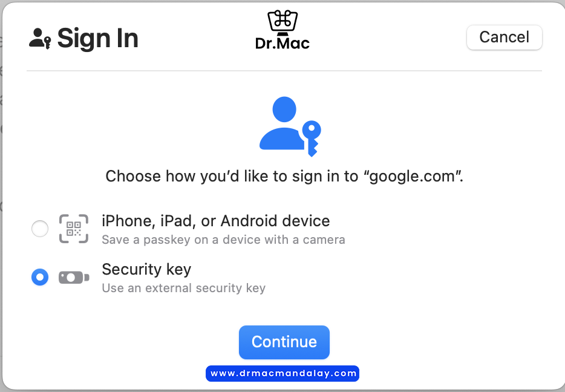Click the Dr.Mac command-key logo
This screenshot has height=392, width=565.
pos(282,22)
